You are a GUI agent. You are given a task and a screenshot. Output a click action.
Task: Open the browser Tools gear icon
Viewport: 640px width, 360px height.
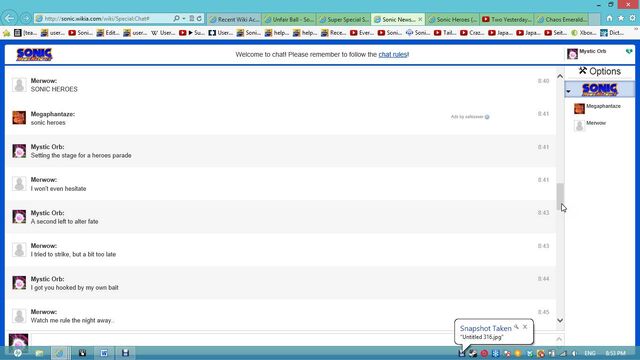633,18
